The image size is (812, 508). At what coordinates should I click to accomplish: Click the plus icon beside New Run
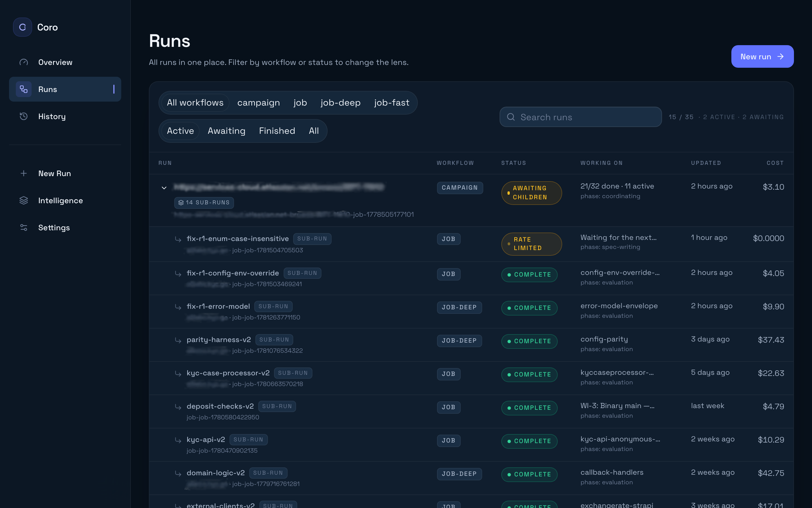pyautogui.click(x=23, y=173)
